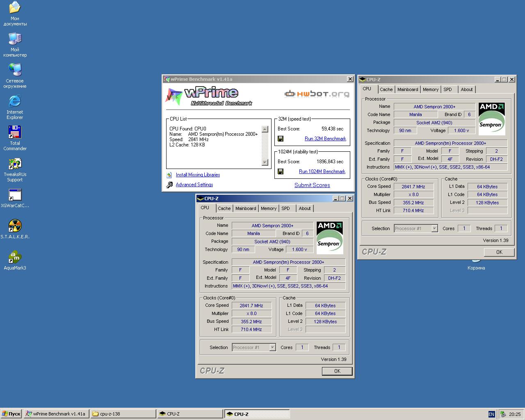Switch to About tab in lower CPU-Z
This screenshot has height=420, width=525.
[305, 208]
